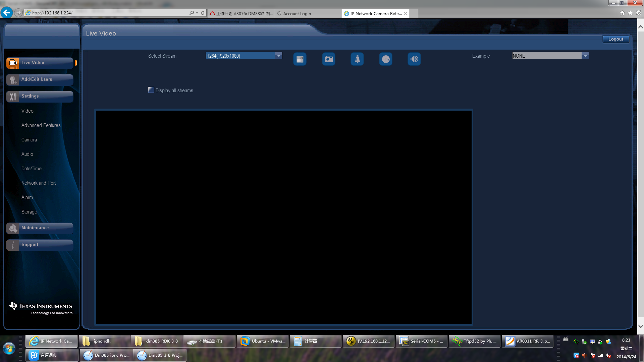The image size is (644, 362).
Task: Expand the Select Stream dropdown
Action: point(278,56)
